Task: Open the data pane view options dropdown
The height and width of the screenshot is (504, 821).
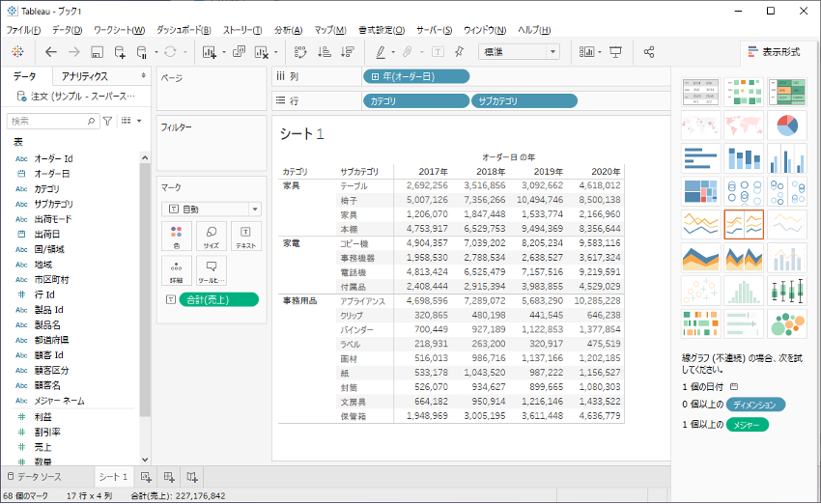Action: coord(139,121)
